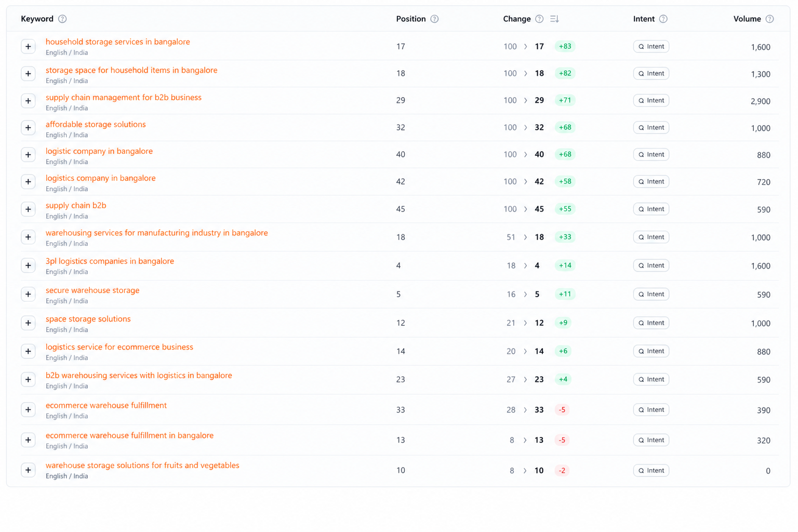Click the +71 change badge
Screen dimensions: 798x532
tap(565, 101)
